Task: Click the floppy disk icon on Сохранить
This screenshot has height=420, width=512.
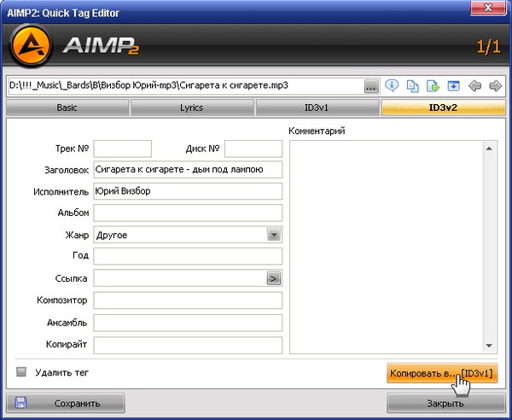Action: [21, 403]
